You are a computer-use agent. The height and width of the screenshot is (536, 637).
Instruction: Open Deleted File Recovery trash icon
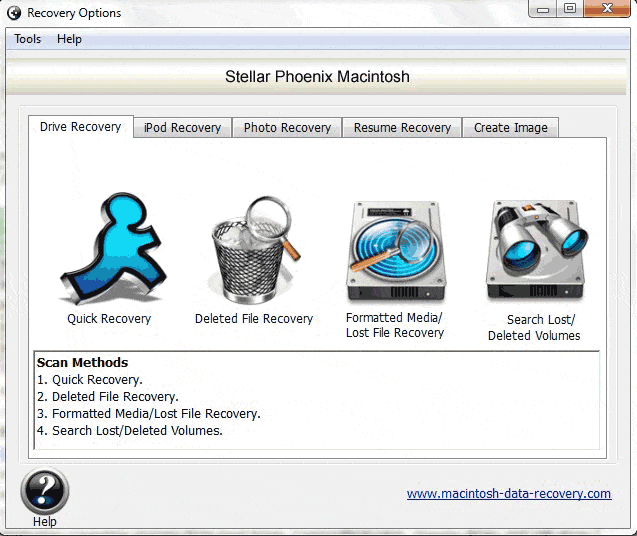(254, 250)
